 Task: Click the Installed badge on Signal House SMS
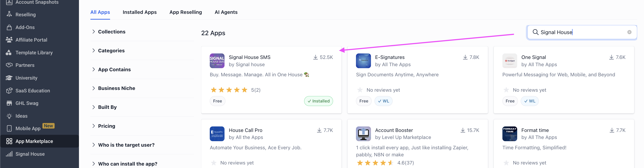[x=318, y=101]
